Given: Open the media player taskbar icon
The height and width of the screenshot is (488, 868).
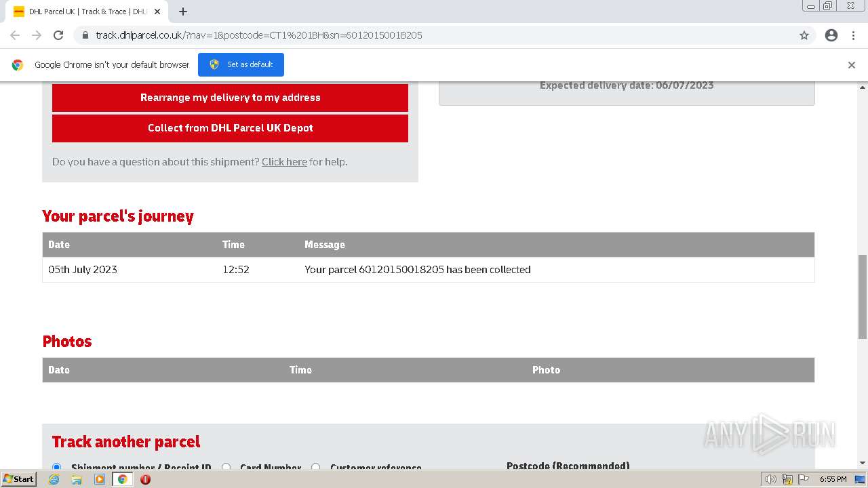Looking at the screenshot, I should 100,479.
